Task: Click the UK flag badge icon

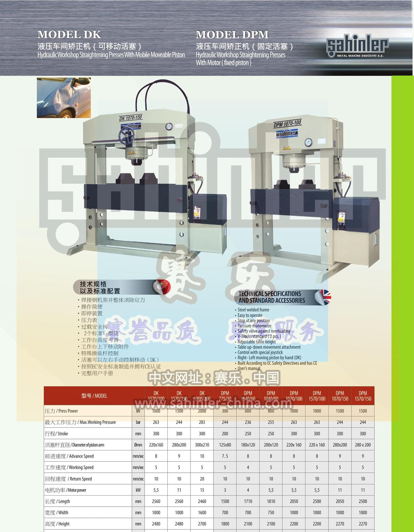Action: [324, 297]
